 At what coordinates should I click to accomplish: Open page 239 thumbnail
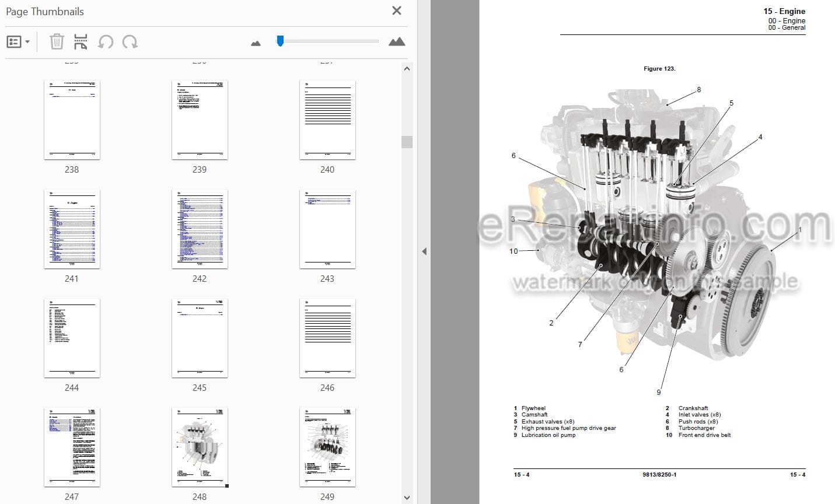click(x=200, y=120)
